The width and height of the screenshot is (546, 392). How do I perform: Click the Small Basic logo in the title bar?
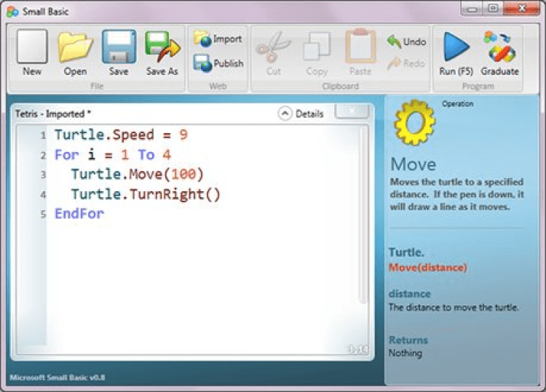click(x=12, y=12)
